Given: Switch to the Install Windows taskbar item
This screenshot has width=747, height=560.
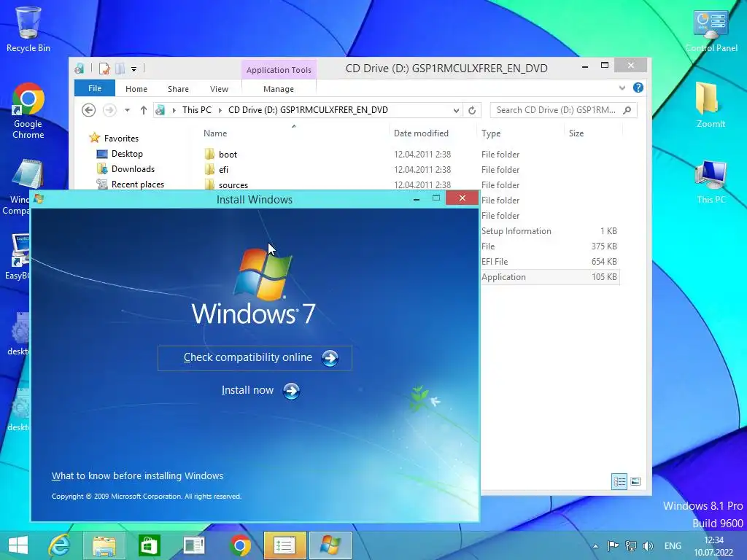Looking at the screenshot, I should [330, 545].
